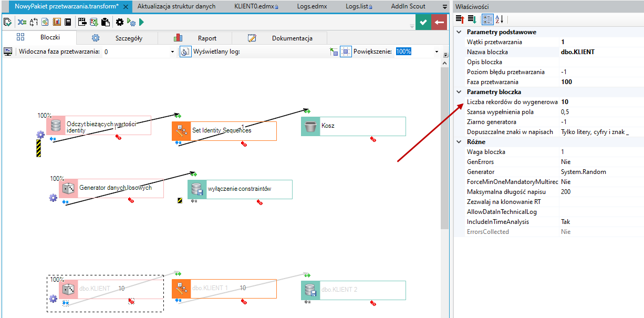Click the Generator value System.Random
The height and width of the screenshot is (318, 644).
[x=601, y=172]
